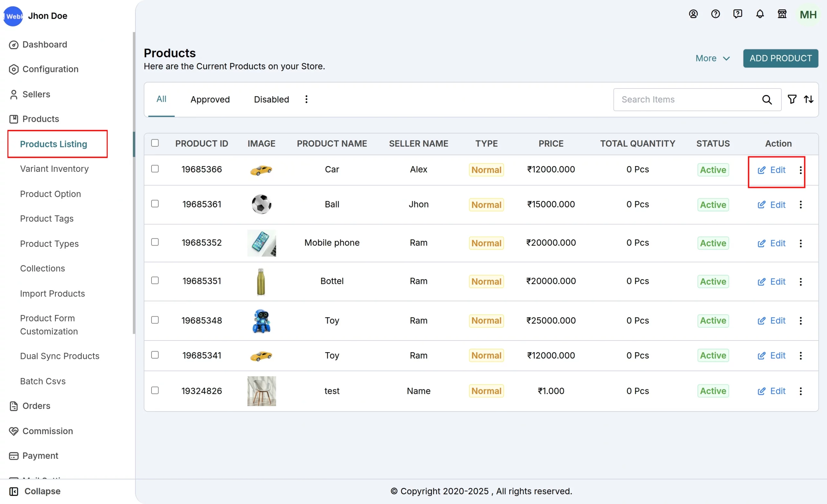Check the select-all checkbox in table header
This screenshot has height=504, width=827.
(x=155, y=142)
